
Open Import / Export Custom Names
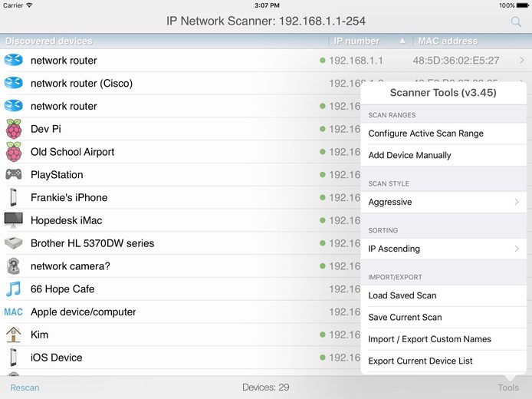click(443, 339)
